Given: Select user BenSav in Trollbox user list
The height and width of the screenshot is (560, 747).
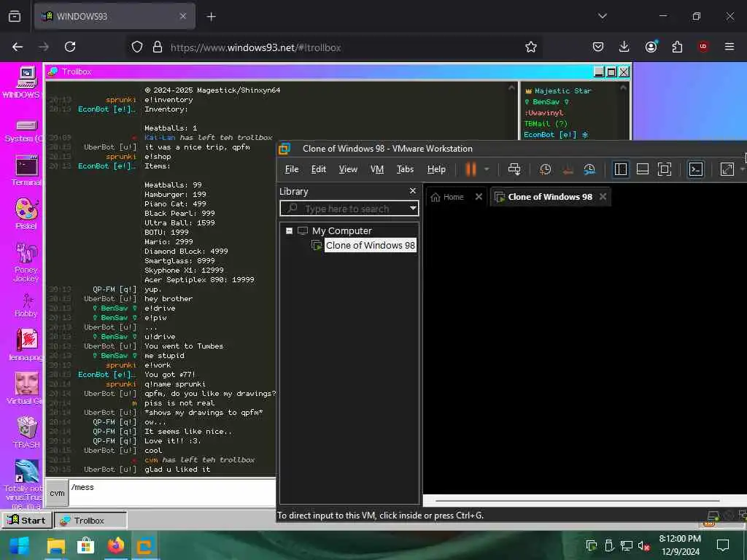Looking at the screenshot, I should click(546, 101).
